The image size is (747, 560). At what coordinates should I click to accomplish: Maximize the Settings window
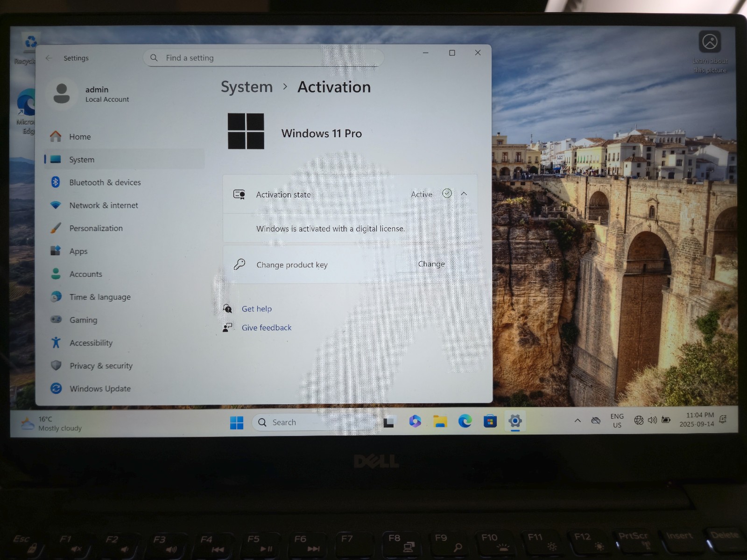point(452,53)
